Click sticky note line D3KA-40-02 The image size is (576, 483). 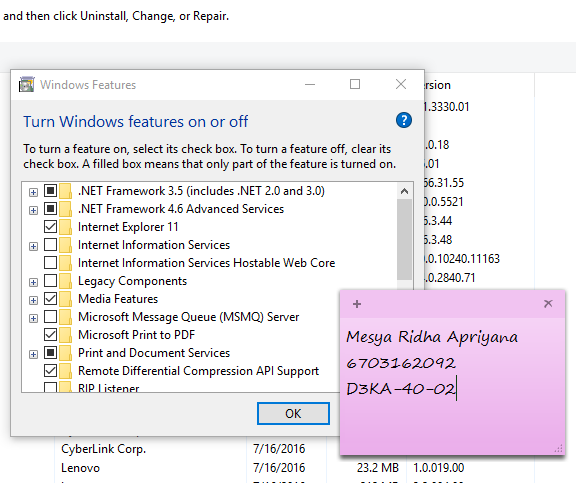401,389
